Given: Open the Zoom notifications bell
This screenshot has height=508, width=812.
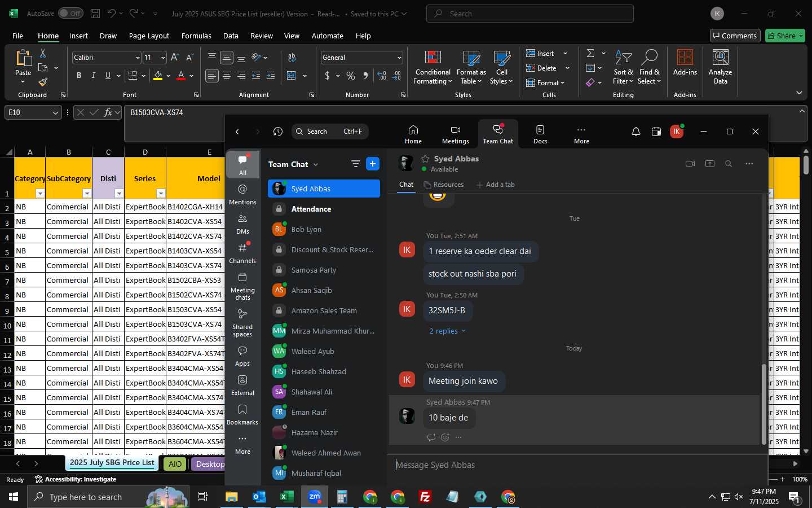Looking at the screenshot, I should coord(636,132).
